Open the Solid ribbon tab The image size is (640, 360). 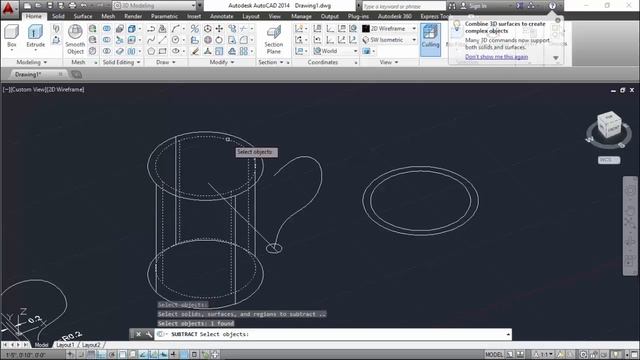58,16
